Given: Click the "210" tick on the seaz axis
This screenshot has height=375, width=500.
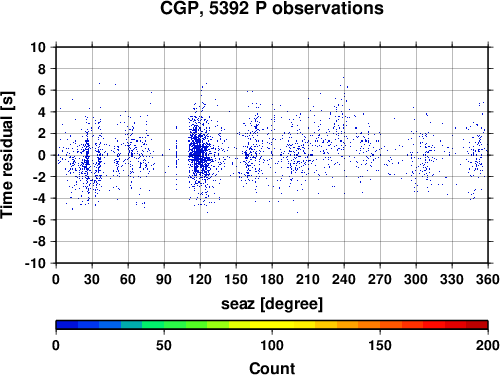Looking at the screenshot, I should click(308, 279).
